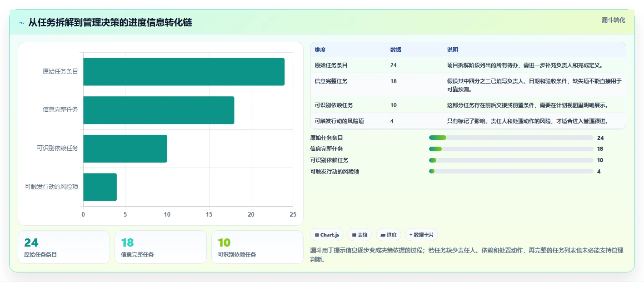Click table cell 原始任务条目
This screenshot has width=644, height=282.
(x=331, y=65)
